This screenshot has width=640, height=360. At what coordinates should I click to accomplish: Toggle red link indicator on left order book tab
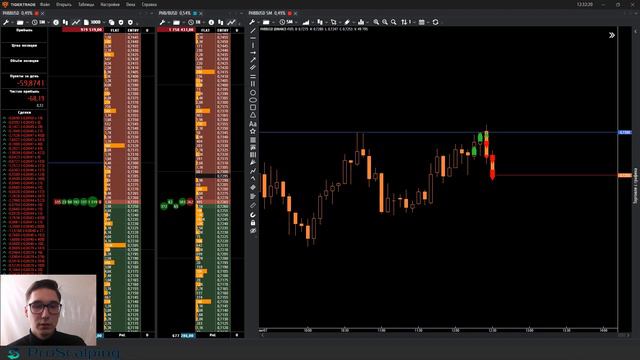click(x=36, y=13)
